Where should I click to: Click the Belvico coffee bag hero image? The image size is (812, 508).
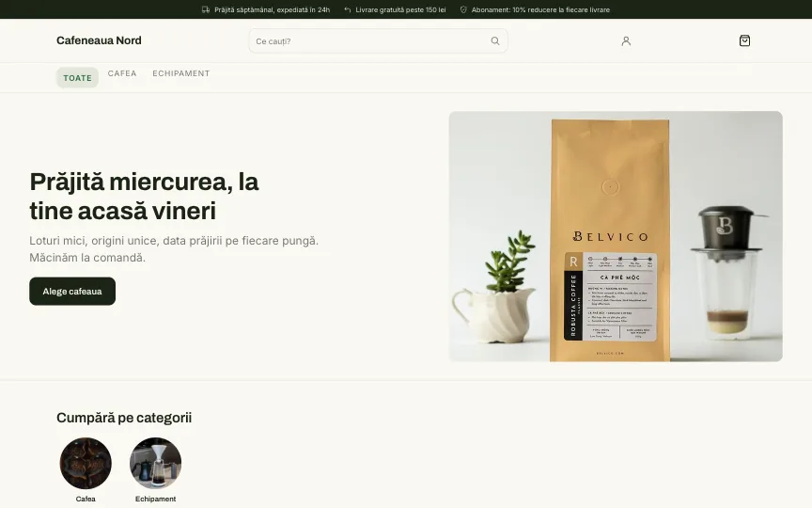click(x=616, y=236)
